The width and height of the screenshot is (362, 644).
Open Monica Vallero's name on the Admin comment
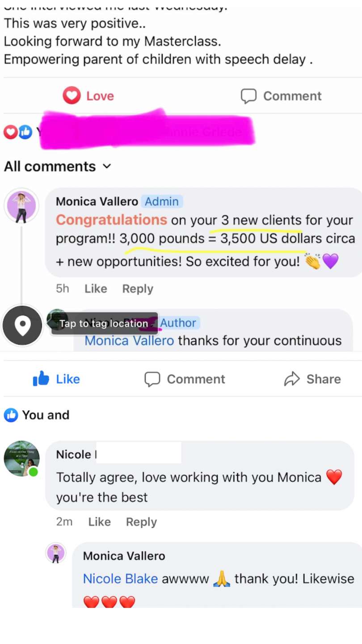pyautogui.click(x=97, y=202)
